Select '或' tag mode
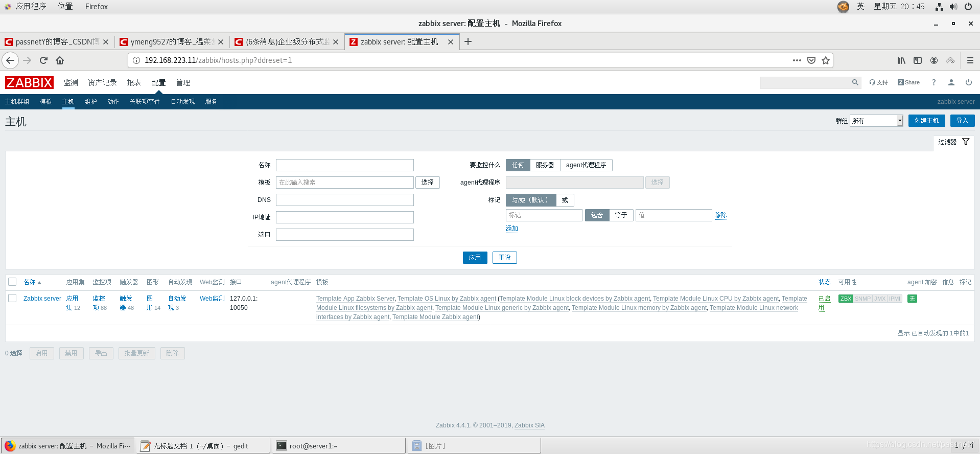This screenshot has width=980, height=454. point(565,200)
